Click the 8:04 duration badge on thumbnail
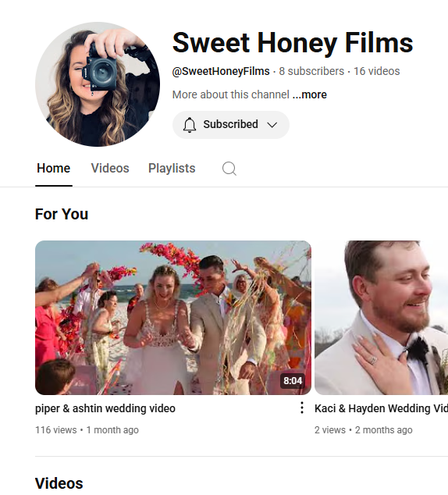This screenshot has height=495, width=448. pos(293,381)
